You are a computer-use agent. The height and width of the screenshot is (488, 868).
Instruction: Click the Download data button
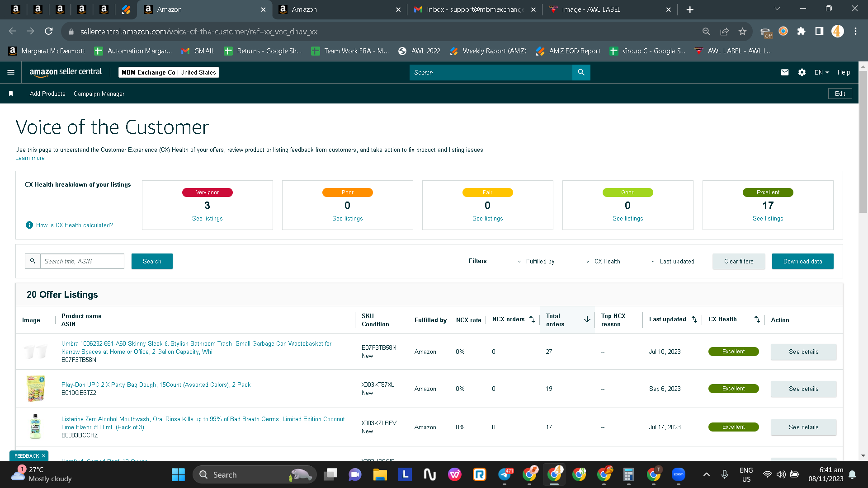pyautogui.click(x=803, y=261)
